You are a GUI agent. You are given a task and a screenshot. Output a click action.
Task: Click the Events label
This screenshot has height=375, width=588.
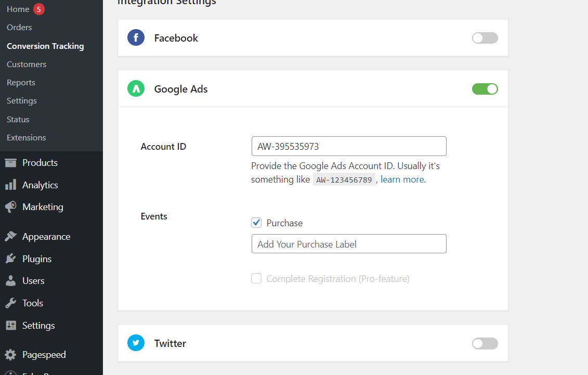(x=154, y=216)
